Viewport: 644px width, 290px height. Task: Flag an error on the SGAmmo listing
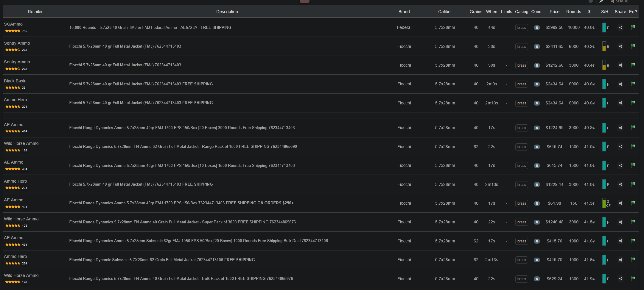[633, 27]
